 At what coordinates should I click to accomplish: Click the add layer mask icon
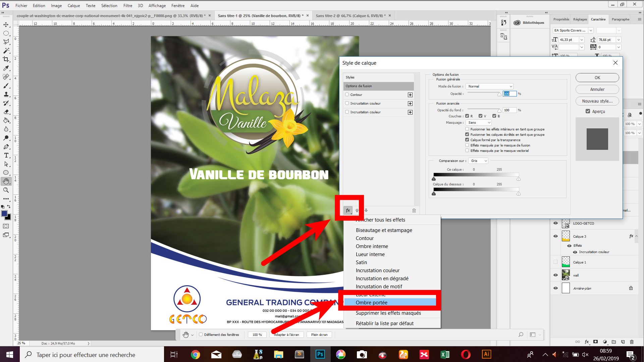[x=595, y=342]
